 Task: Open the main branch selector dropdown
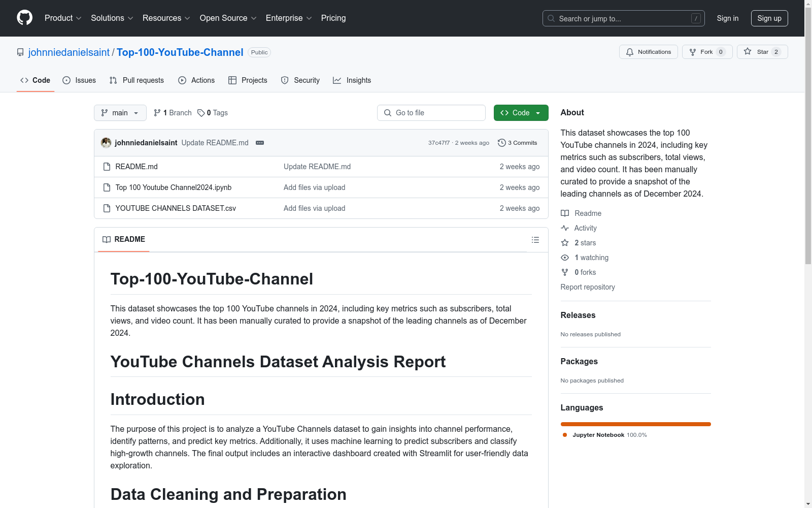(x=120, y=113)
